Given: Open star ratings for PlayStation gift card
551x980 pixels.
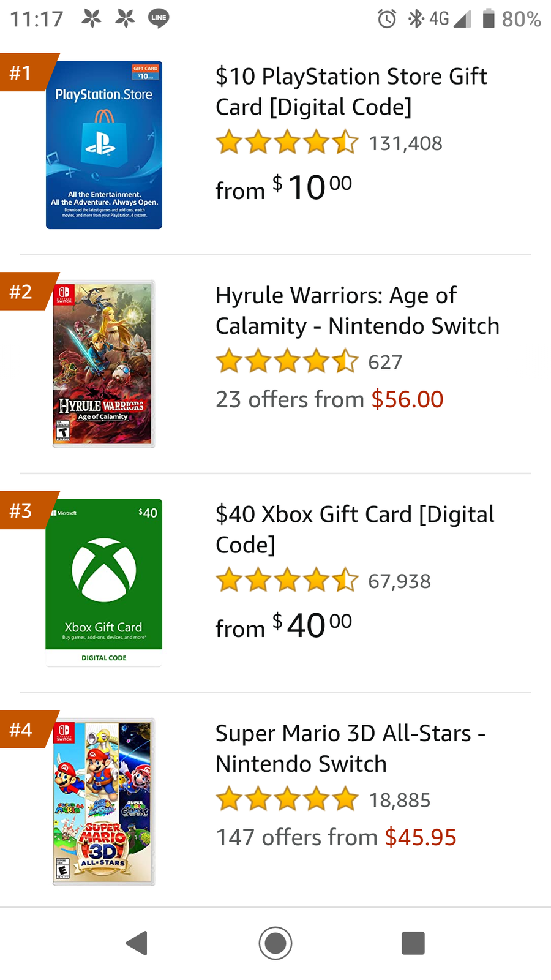Looking at the screenshot, I should click(287, 142).
